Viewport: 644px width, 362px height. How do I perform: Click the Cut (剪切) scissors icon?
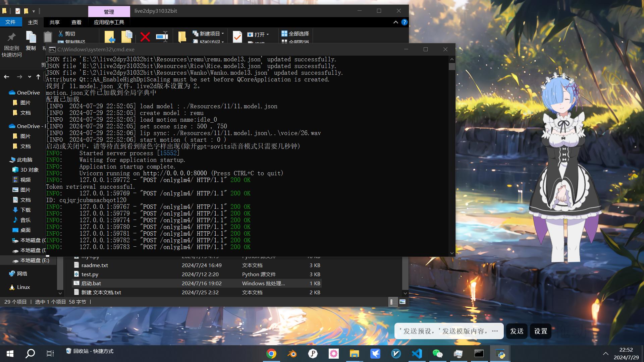(x=61, y=34)
